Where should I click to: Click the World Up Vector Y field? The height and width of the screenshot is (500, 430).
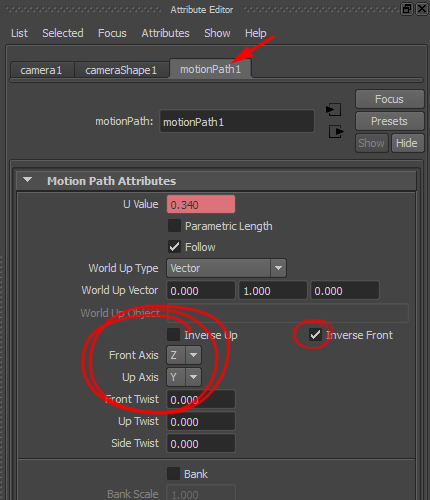pos(273,290)
